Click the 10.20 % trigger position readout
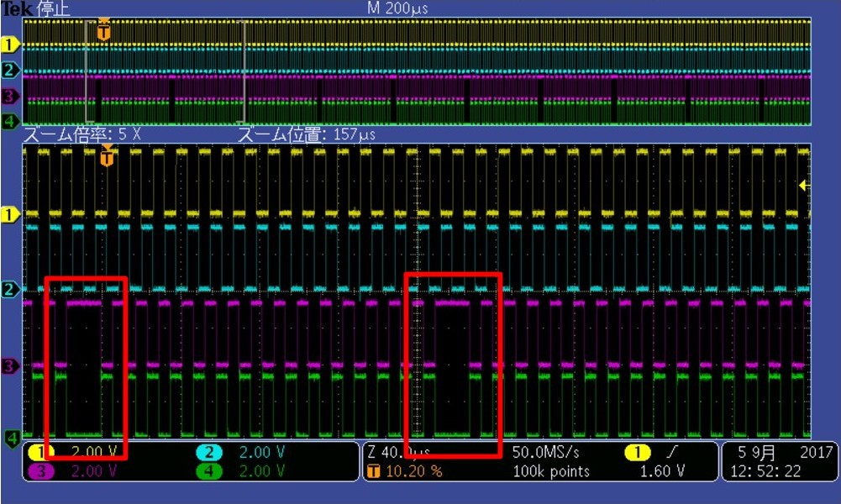 click(414, 471)
